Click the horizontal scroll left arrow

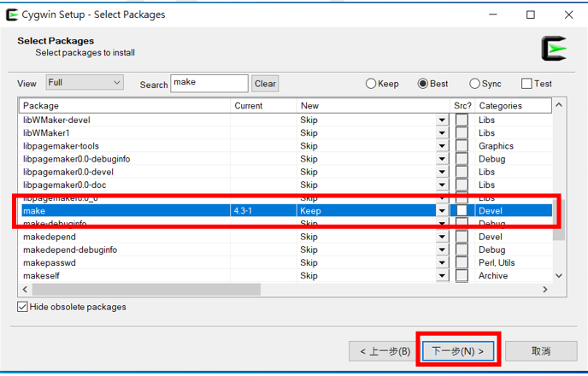click(25, 290)
